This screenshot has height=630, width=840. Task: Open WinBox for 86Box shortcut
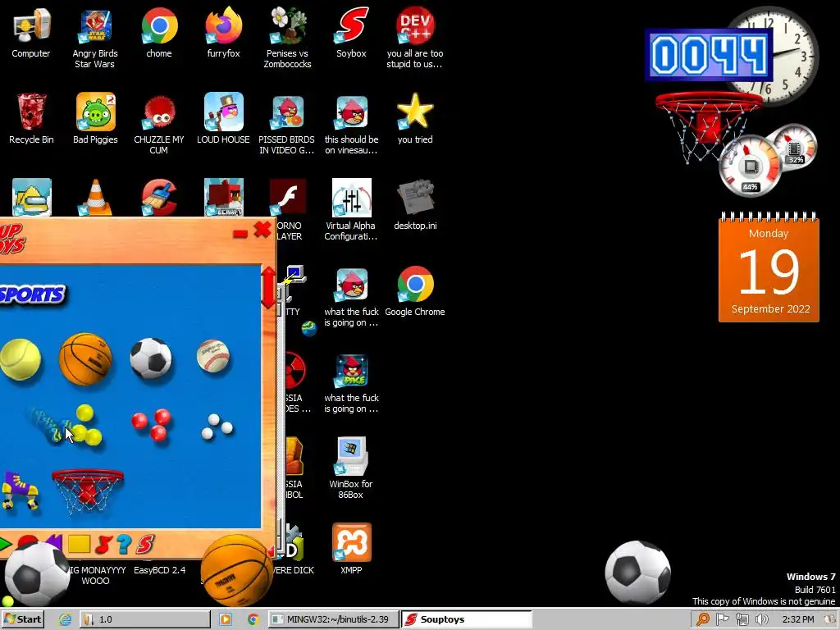[351, 468]
